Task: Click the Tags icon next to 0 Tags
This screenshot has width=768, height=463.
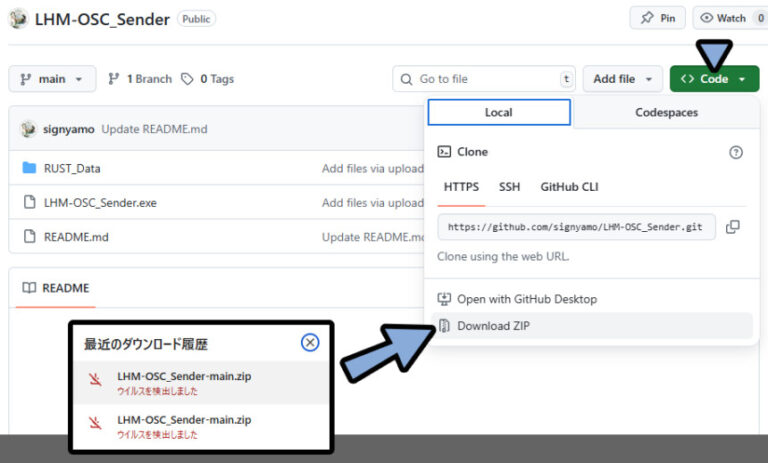Action: pyautogui.click(x=187, y=79)
